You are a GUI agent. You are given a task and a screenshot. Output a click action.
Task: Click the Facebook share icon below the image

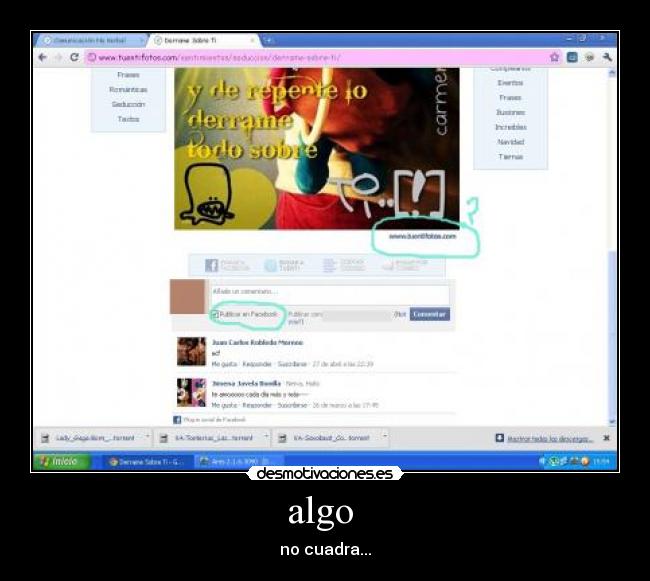point(211,265)
